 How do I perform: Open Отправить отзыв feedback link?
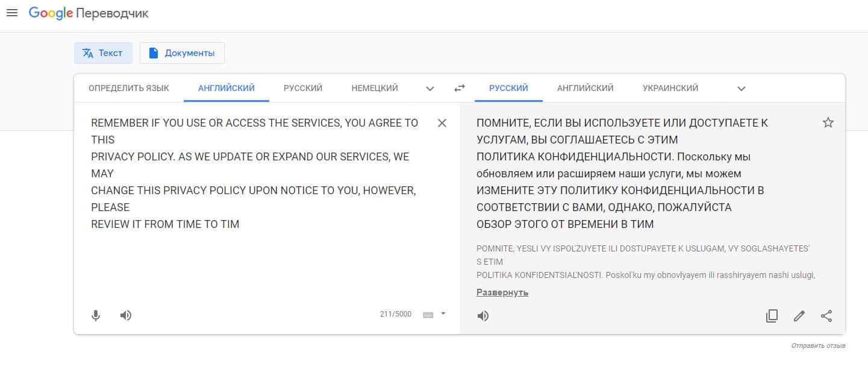click(818, 345)
